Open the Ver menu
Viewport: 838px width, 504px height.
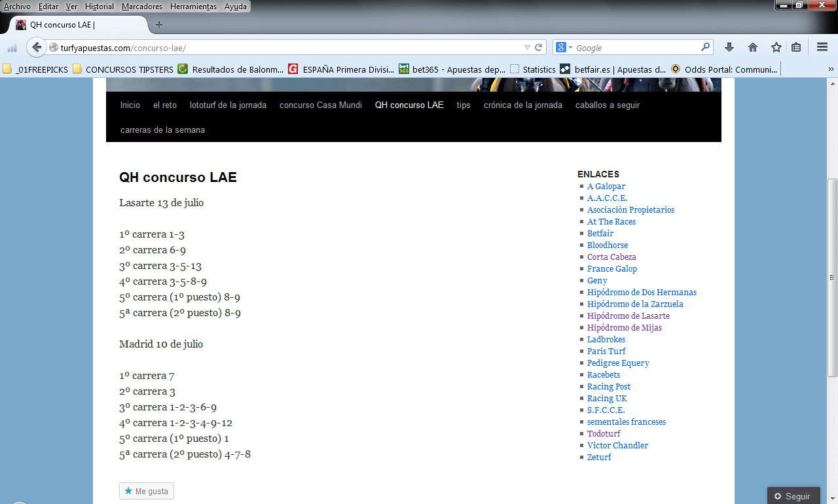point(71,7)
